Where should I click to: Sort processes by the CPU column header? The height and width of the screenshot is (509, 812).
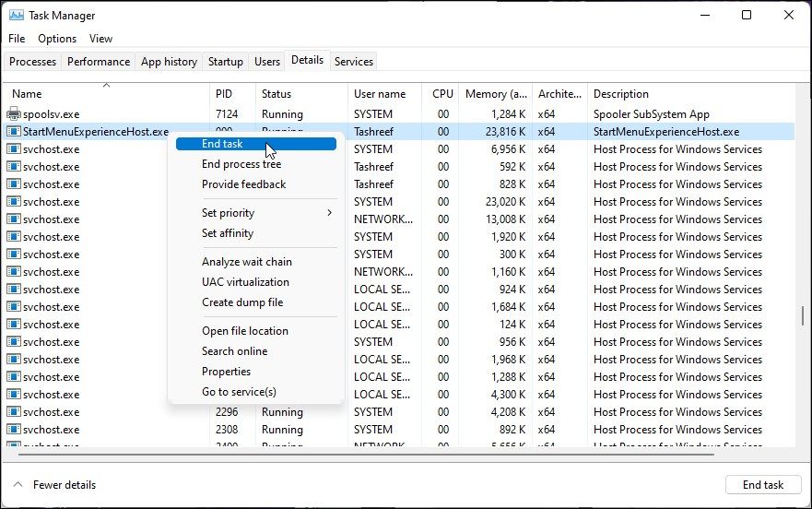pos(443,94)
